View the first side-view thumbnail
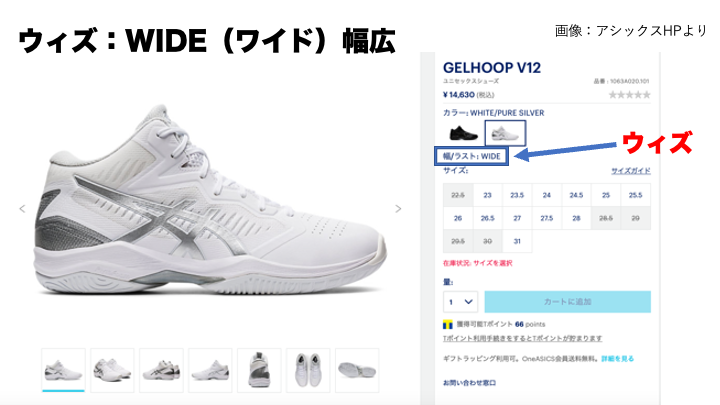720x405 pixels. [63, 370]
